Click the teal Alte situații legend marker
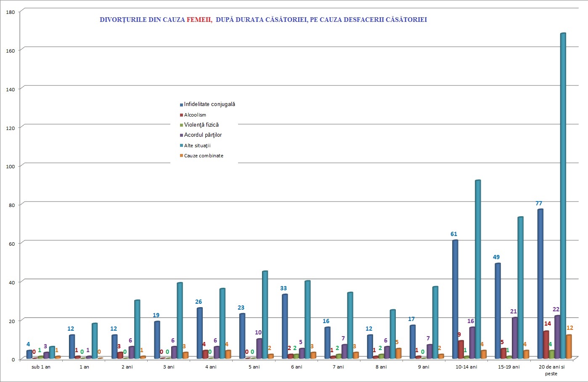Viewport: 588px width, 382px height. pos(182,146)
